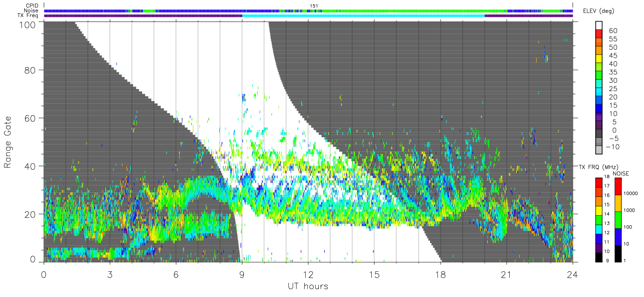This screenshot has width=644, height=297.
Task: Click the white top segment of the ELEV bar
Action: (599, 26)
